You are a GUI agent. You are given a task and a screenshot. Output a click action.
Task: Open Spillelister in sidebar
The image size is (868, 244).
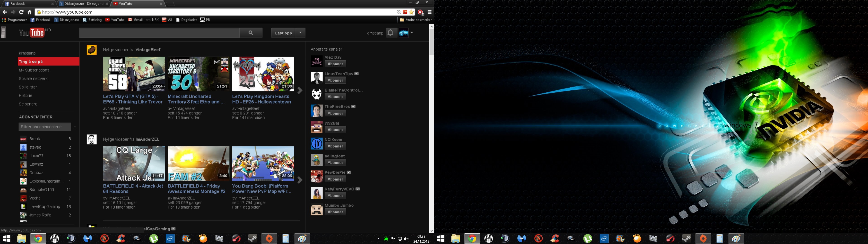(x=28, y=87)
